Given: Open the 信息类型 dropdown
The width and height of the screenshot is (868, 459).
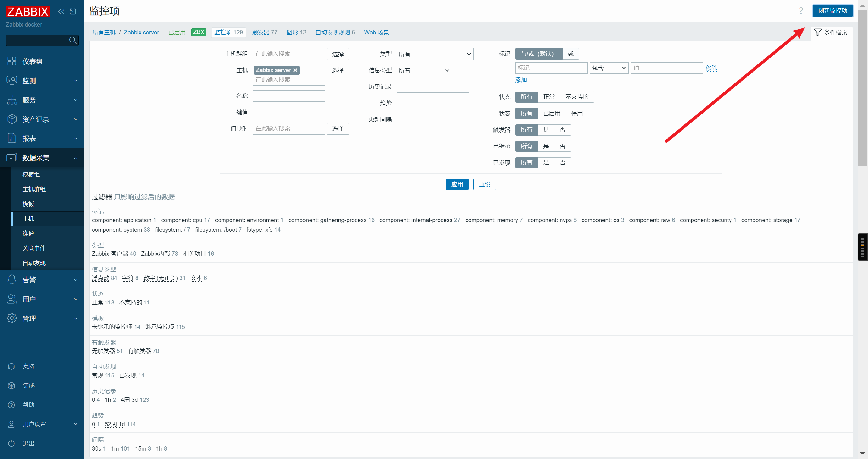Looking at the screenshot, I should pos(424,70).
